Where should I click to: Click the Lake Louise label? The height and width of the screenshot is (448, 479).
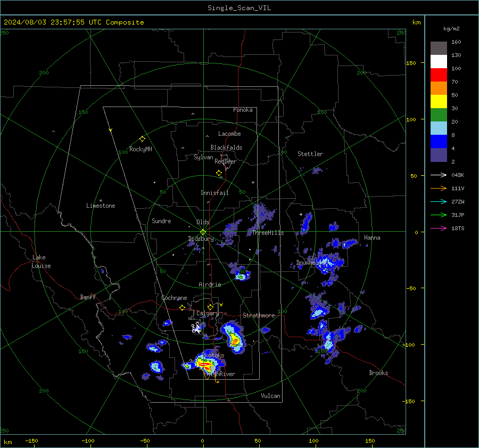(41, 262)
